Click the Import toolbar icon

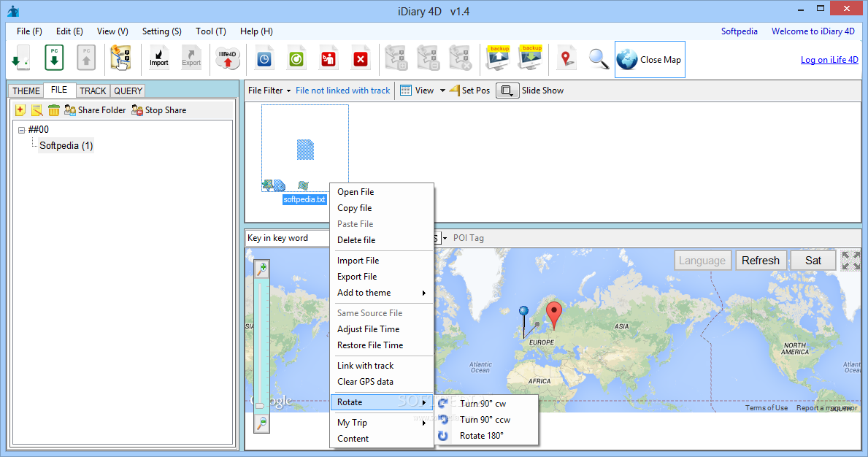pyautogui.click(x=159, y=58)
